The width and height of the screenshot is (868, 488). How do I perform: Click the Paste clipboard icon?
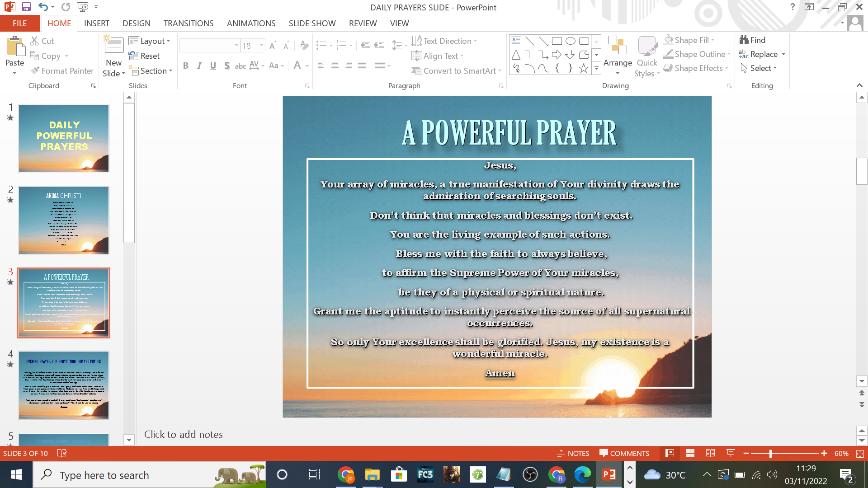(x=15, y=46)
